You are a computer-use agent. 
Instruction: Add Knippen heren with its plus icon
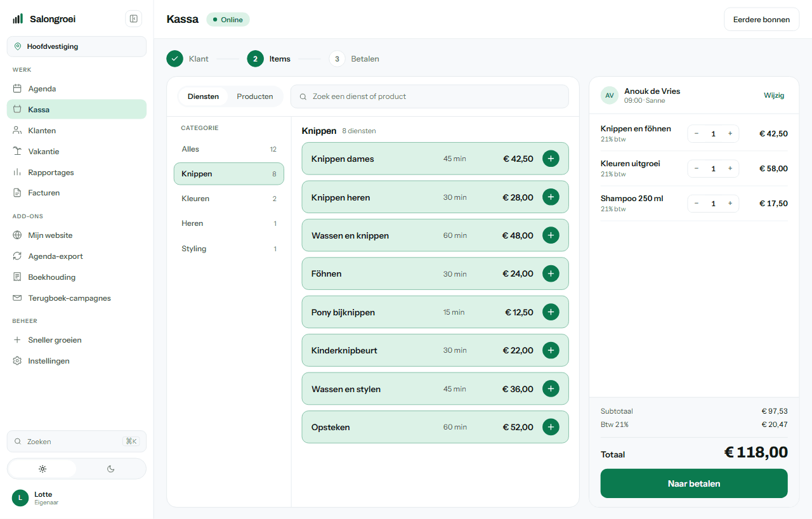point(551,197)
